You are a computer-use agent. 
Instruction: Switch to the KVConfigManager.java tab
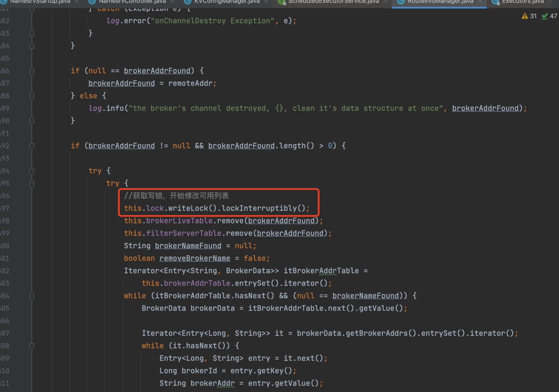point(227,2)
